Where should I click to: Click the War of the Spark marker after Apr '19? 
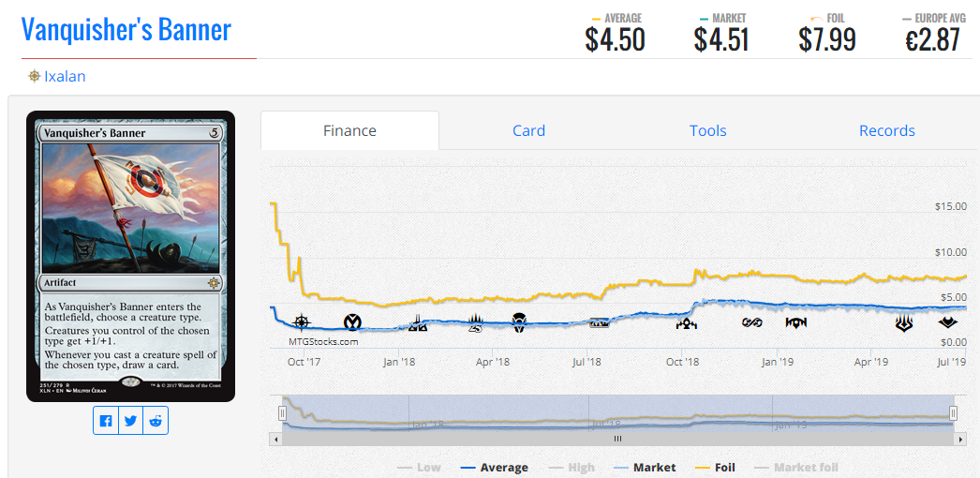click(904, 323)
